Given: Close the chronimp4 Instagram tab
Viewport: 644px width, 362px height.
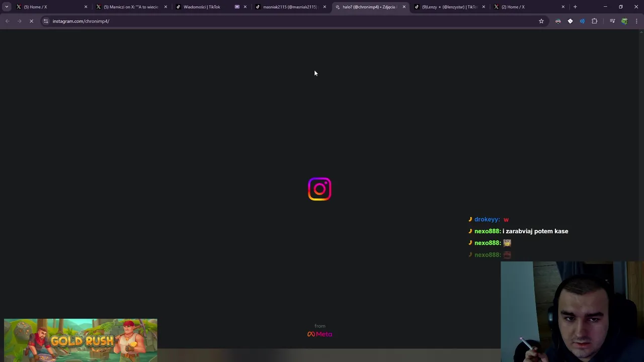Looking at the screenshot, I should pyautogui.click(x=404, y=7).
